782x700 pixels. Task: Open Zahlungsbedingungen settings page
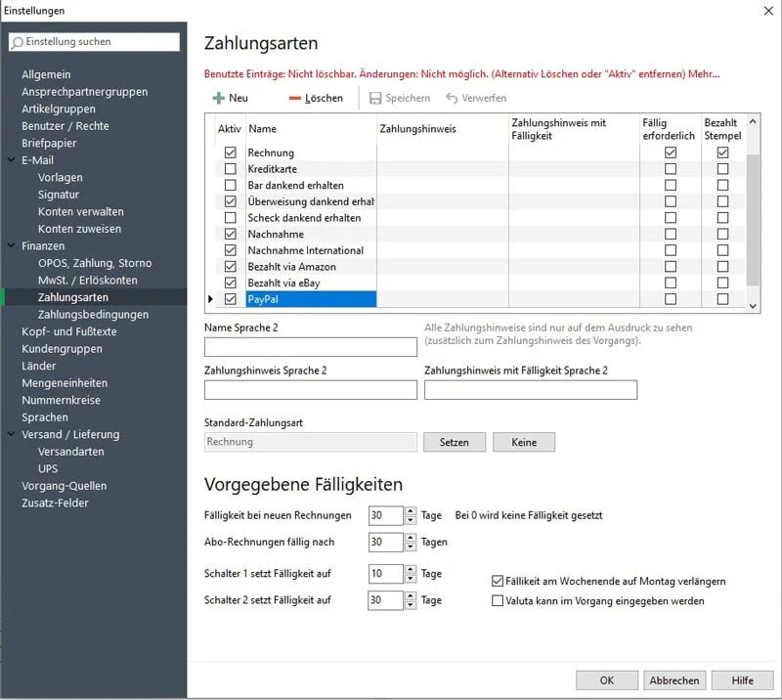point(93,315)
